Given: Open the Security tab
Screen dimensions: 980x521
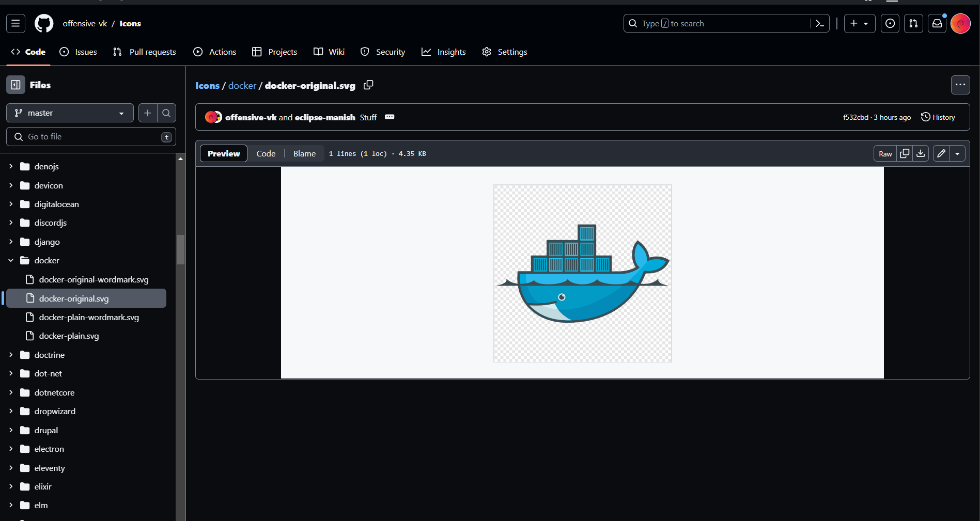Looking at the screenshot, I should pos(383,52).
